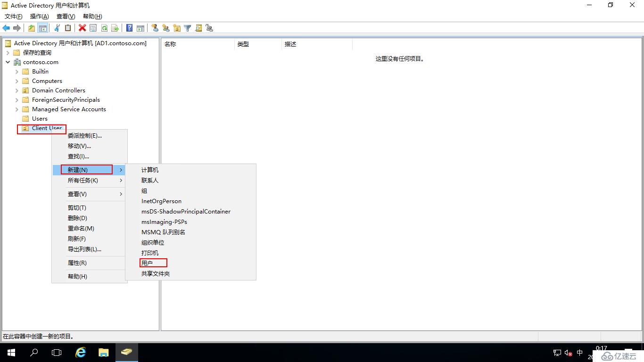644x362 pixels.
Task: Expand the ForeignSecurityPrincipals arrow
Action: [x=17, y=100]
